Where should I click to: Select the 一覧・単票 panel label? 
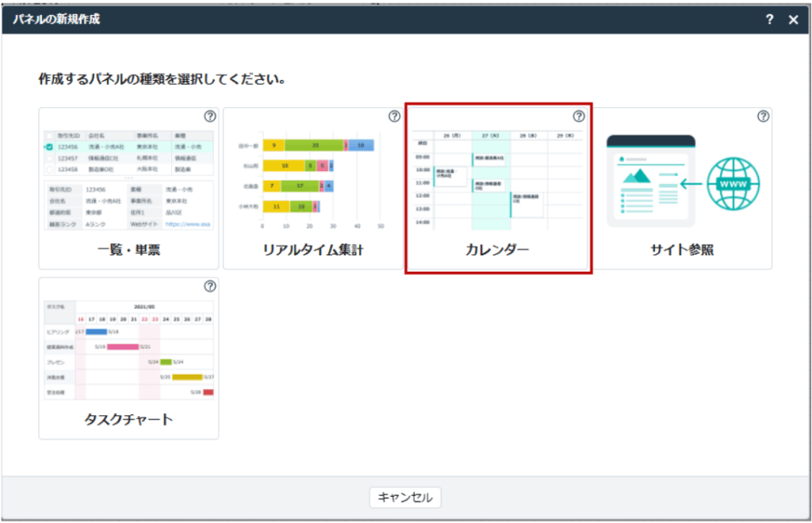click(128, 250)
